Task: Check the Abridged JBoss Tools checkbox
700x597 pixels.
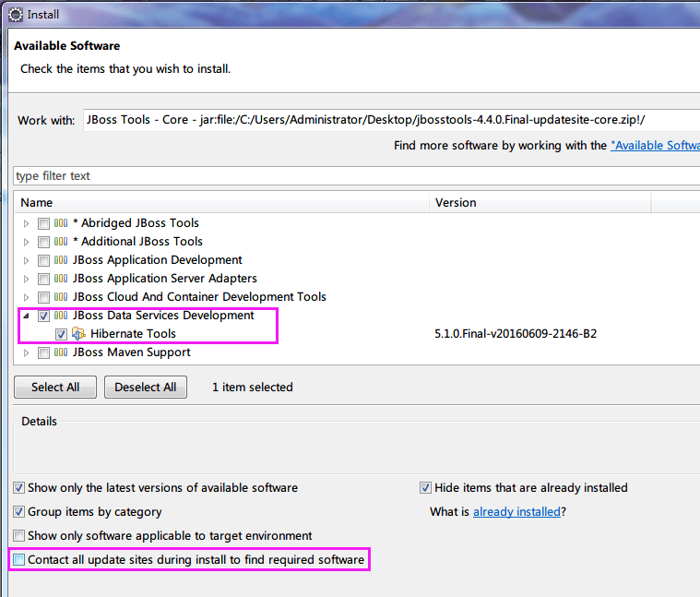Action: pyautogui.click(x=43, y=223)
